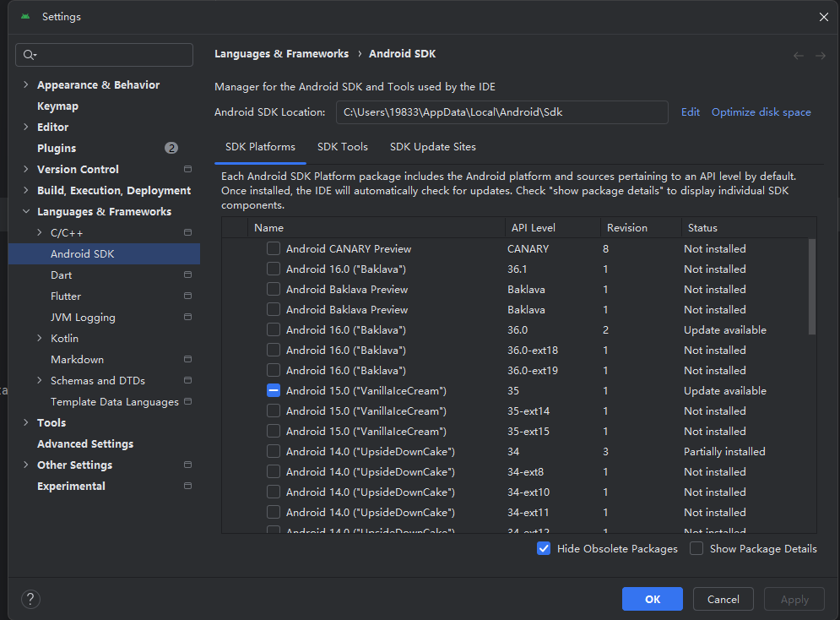Click the Android SDK Location path field
This screenshot has height=620, width=840.
pyautogui.click(x=502, y=112)
